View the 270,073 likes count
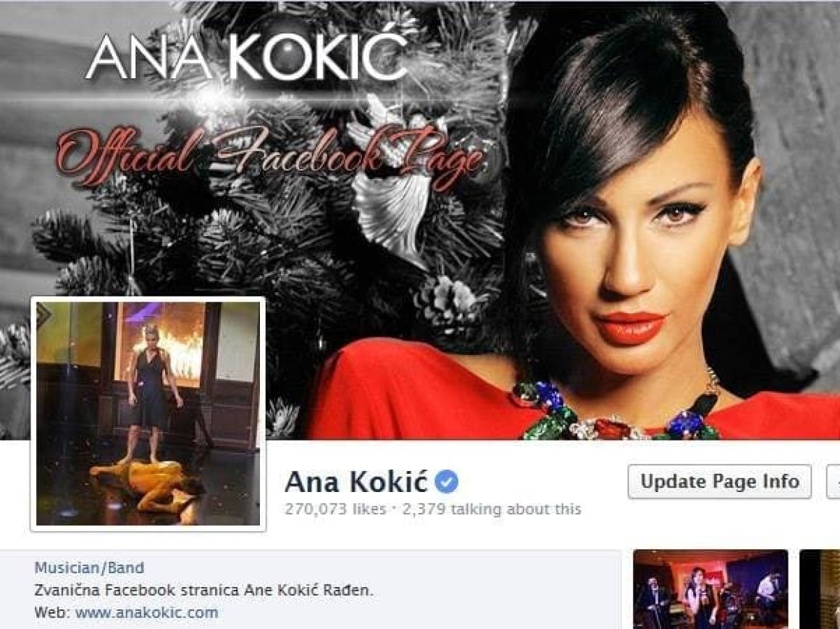840x629 pixels. tap(335, 509)
